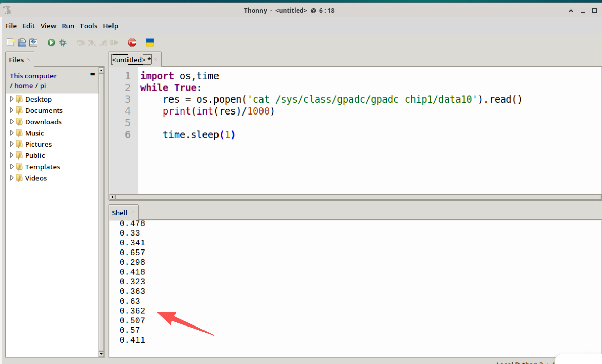Image resolution: width=602 pixels, height=364 pixels.
Task: Close the <untitled> editor tab
Action: click(x=156, y=59)
